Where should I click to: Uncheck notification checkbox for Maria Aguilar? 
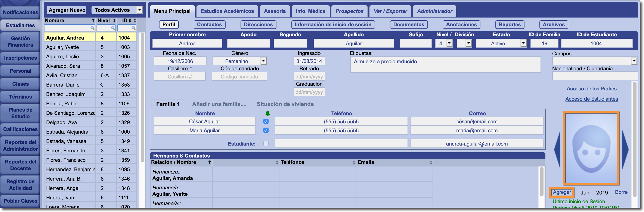(266, 130)
